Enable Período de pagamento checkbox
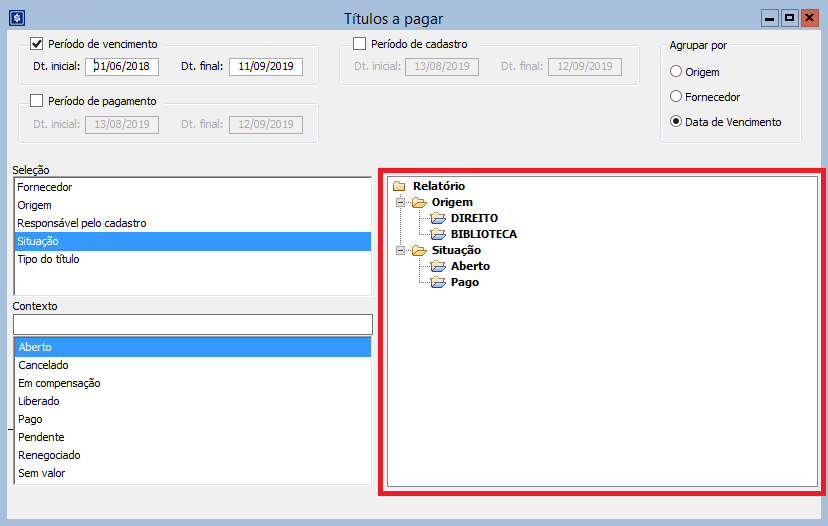Screen dimensions: 828x526 pyautogui.click(x=37, y=101)
